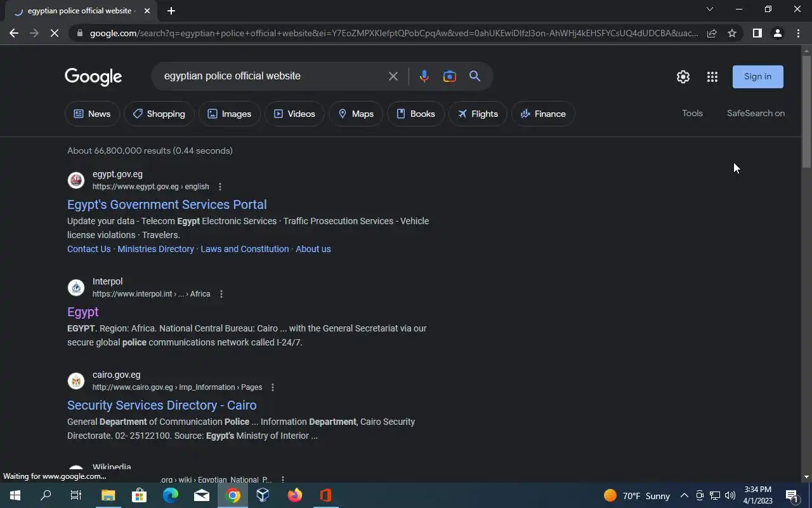Open Task View on taskbar
The width and height of the screenshot is (812, 508).
76,495
